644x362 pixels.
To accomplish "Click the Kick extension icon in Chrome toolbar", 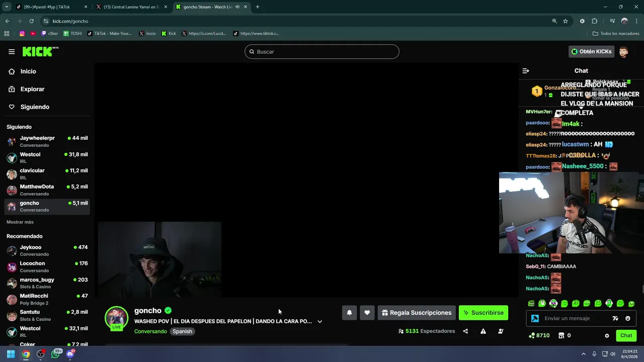I will (582, 21).
